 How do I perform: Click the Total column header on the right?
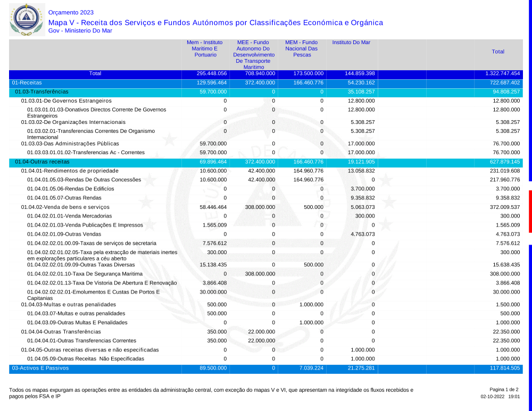point(498,52)
